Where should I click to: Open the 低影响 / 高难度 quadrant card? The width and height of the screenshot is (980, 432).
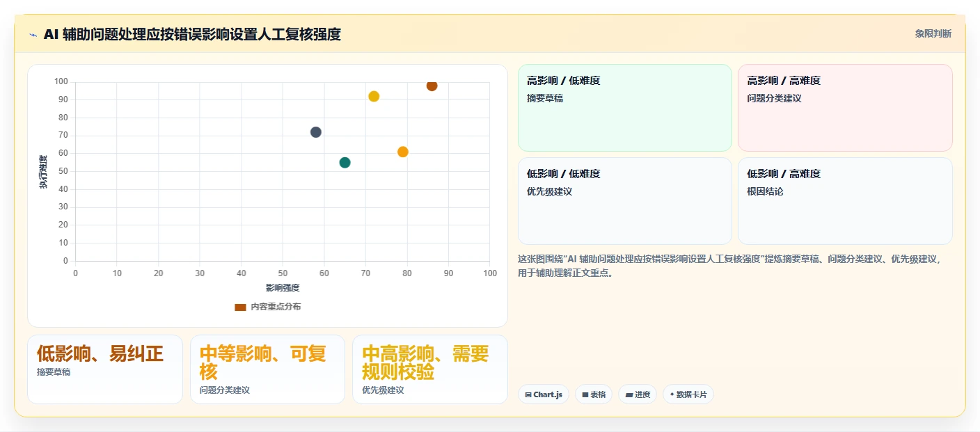pyautogui.click(x=845, y=201)
